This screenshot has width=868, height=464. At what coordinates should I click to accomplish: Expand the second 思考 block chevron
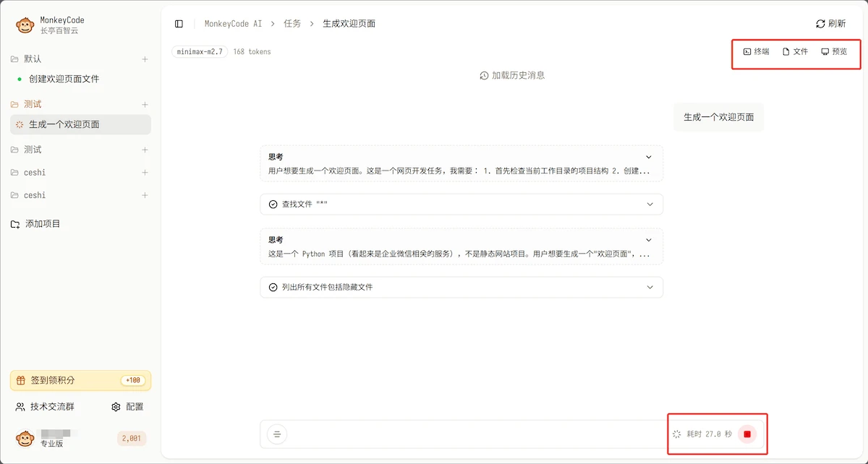pos(649,240)
